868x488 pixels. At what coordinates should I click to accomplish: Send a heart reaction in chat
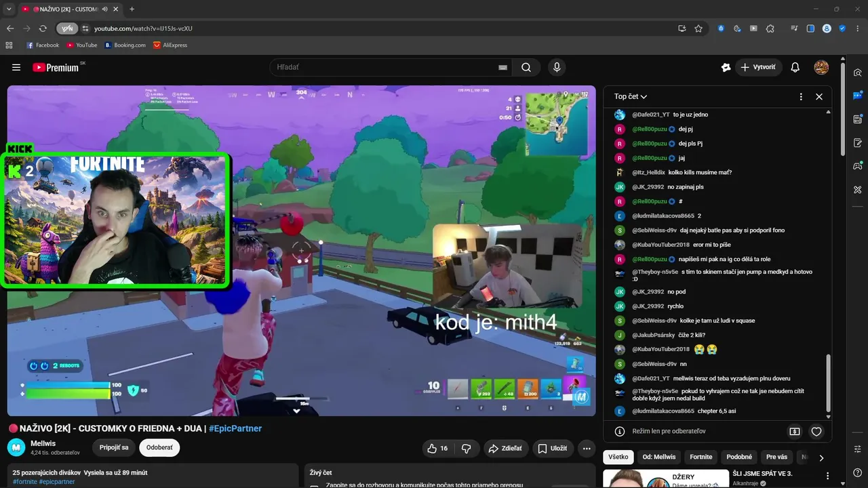click(816, 431)
